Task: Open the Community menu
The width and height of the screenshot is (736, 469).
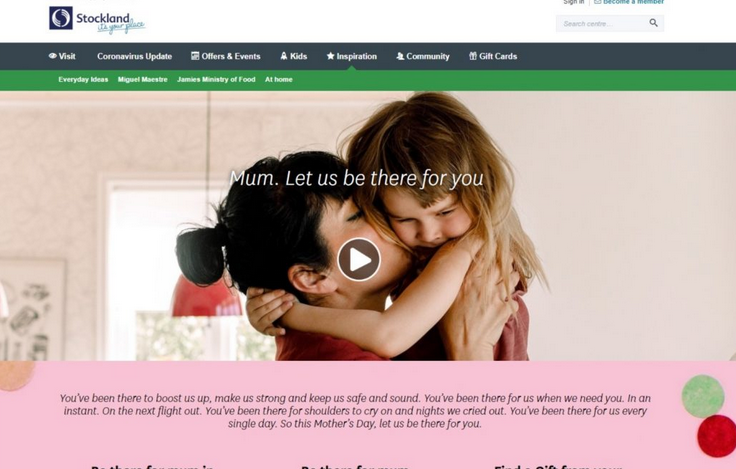Action: [x=422, y=56]
